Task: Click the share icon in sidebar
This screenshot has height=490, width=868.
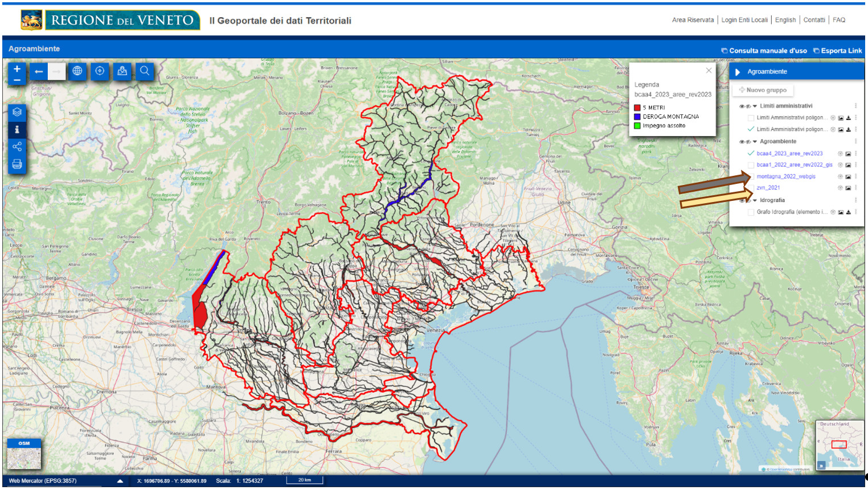Action: (x=17, y=147)
